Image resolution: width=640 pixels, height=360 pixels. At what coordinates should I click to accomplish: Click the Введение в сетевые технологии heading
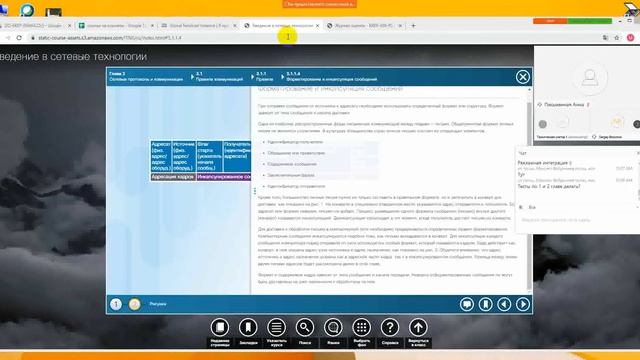pyautogui.click(x=73, y=56)
